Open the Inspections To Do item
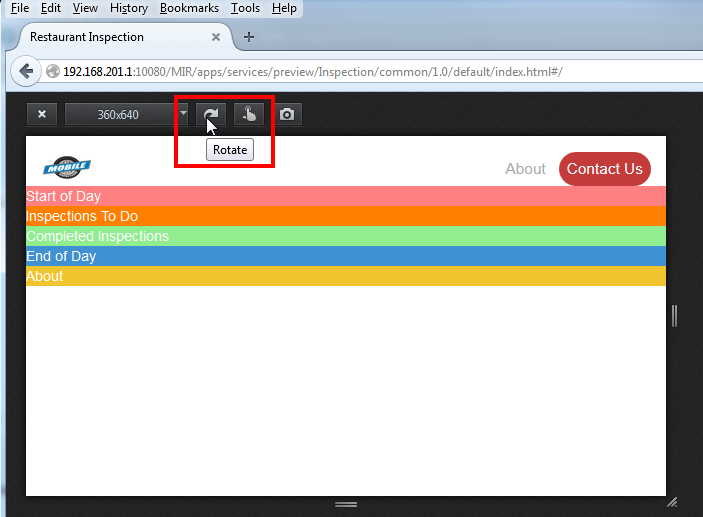The height and width of the screenshot is (517, 703). (x=346, y=216)
